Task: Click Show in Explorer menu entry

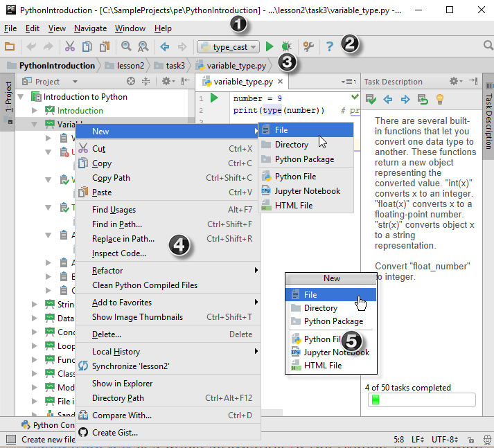Action: pos(168,384)
